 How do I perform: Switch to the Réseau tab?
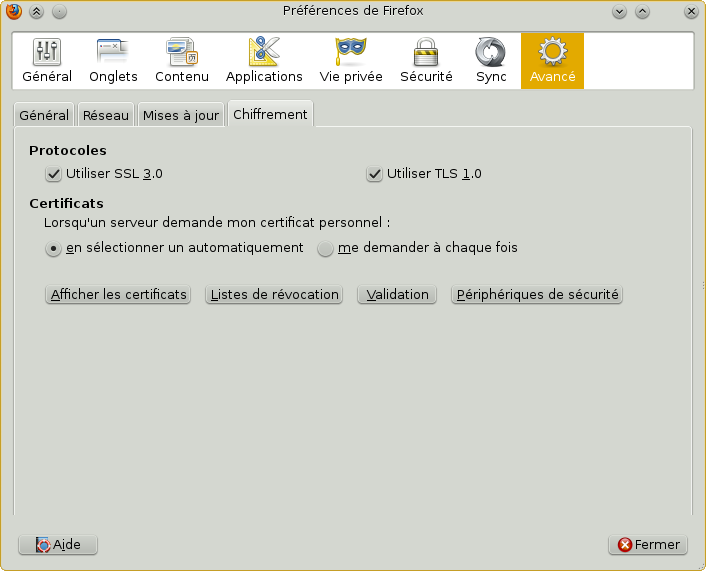(106, 116)
